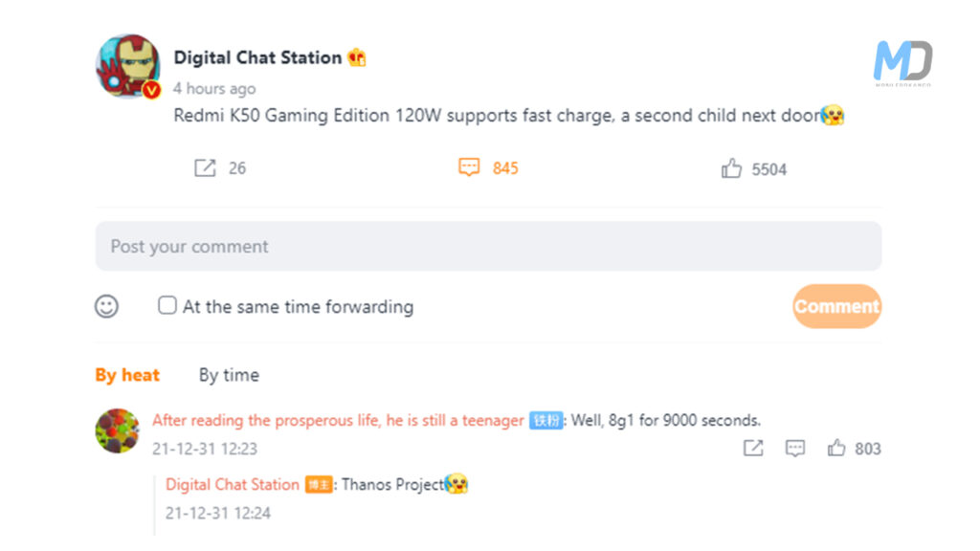Click the comments bubble icon showing 845

pos(469,167)
